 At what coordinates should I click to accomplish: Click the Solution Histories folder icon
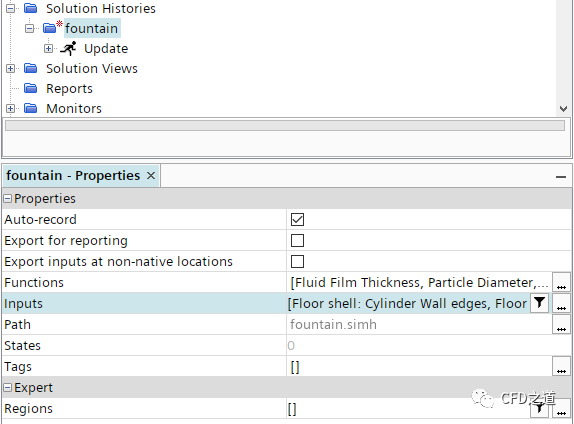coord(30,8)
